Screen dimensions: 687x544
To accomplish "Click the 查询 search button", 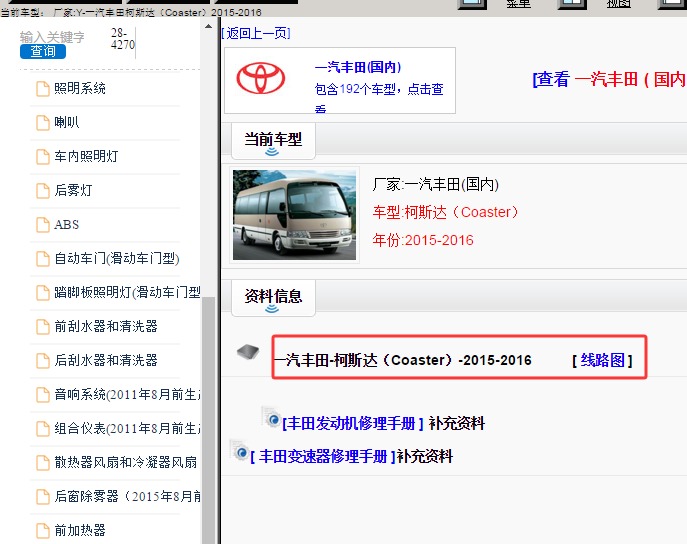I will coord(43,52).
